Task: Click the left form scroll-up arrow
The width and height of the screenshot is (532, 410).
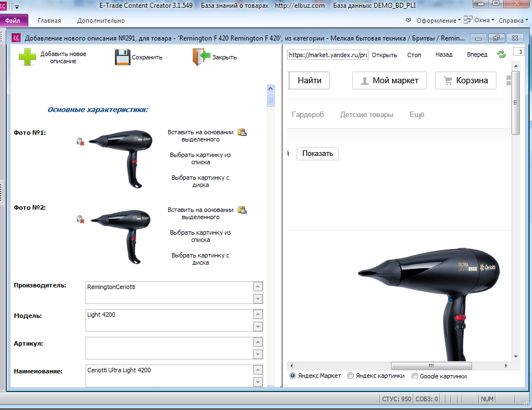Action: click(x=270, y=89)
